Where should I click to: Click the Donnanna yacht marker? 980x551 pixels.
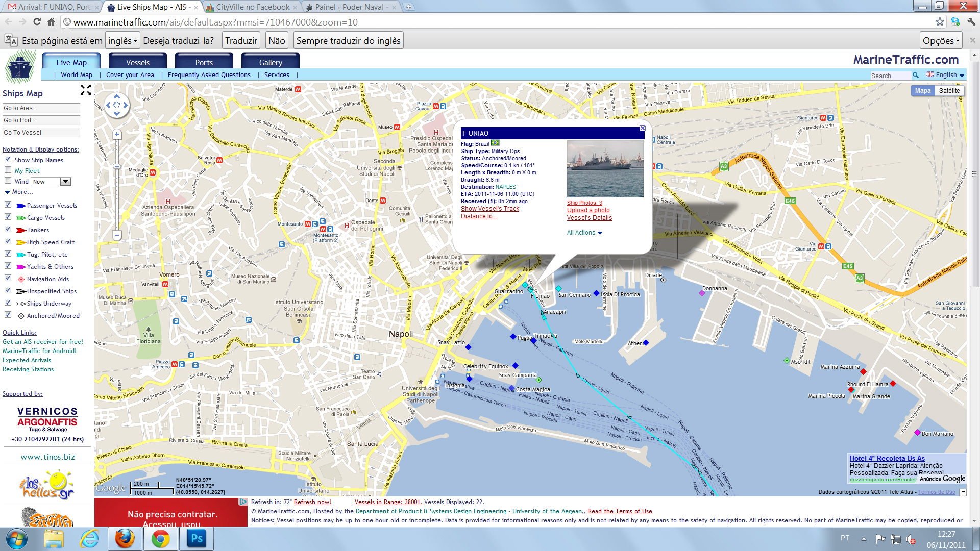pyautogui.click(x=702, y=293)
